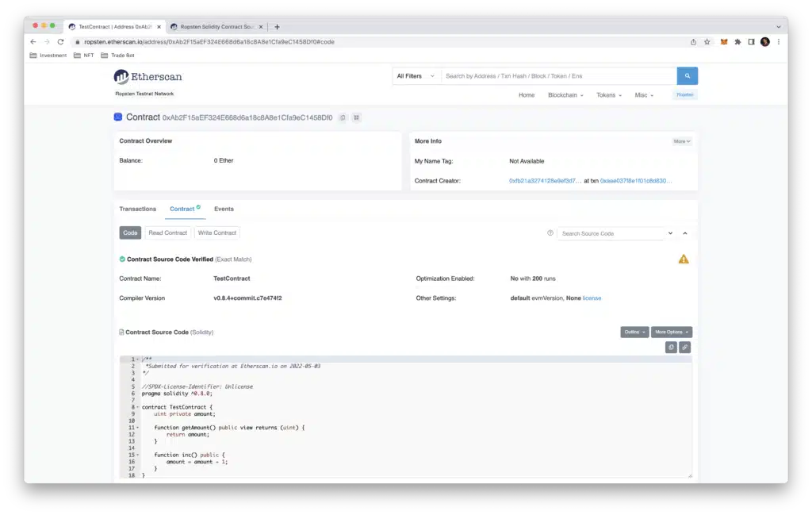Copy the contract address to clipboard

pos(343,117)
